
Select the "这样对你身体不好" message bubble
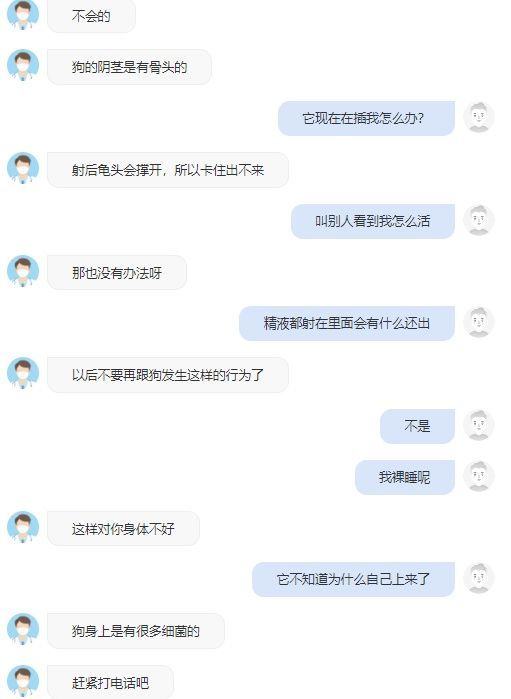click(124, 529)
